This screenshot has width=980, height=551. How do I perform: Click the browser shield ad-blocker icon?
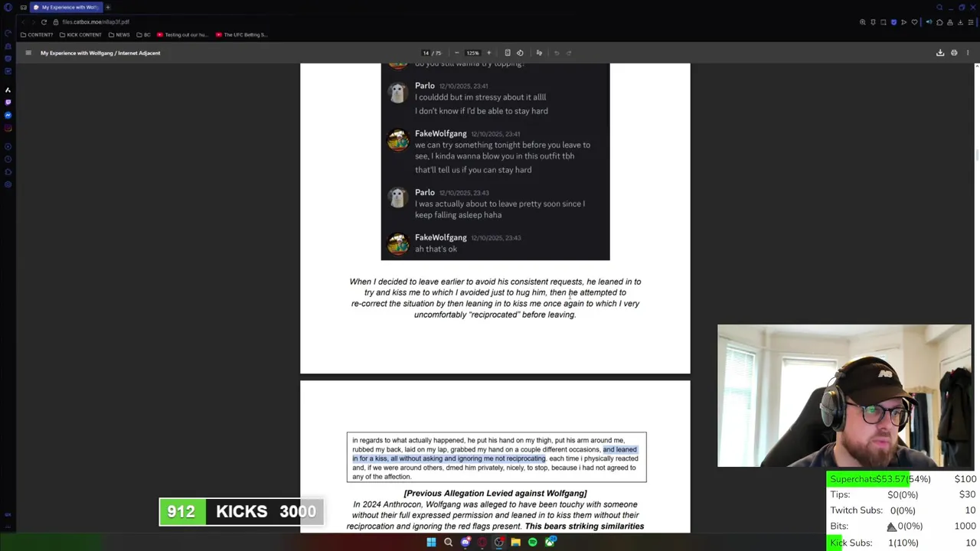pyautogui.click(x=893, y=22)
